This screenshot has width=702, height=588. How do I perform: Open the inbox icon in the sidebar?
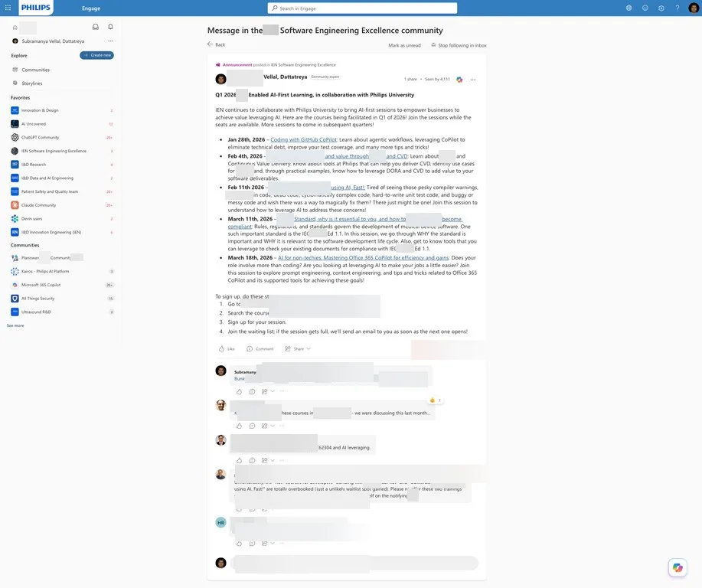click(96, 27)
